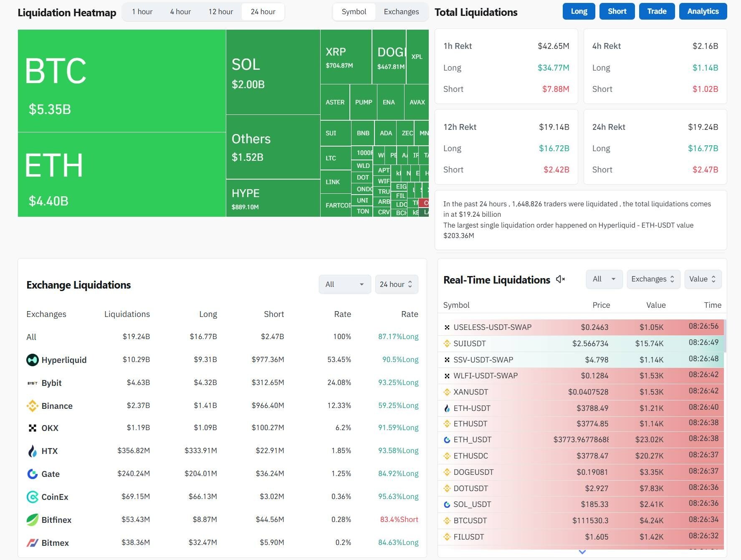This screenshot has width=741, height=560.
Task: Switch heatmap view to Exchanges
Action: pyautogui.click(x=401, y=12)
